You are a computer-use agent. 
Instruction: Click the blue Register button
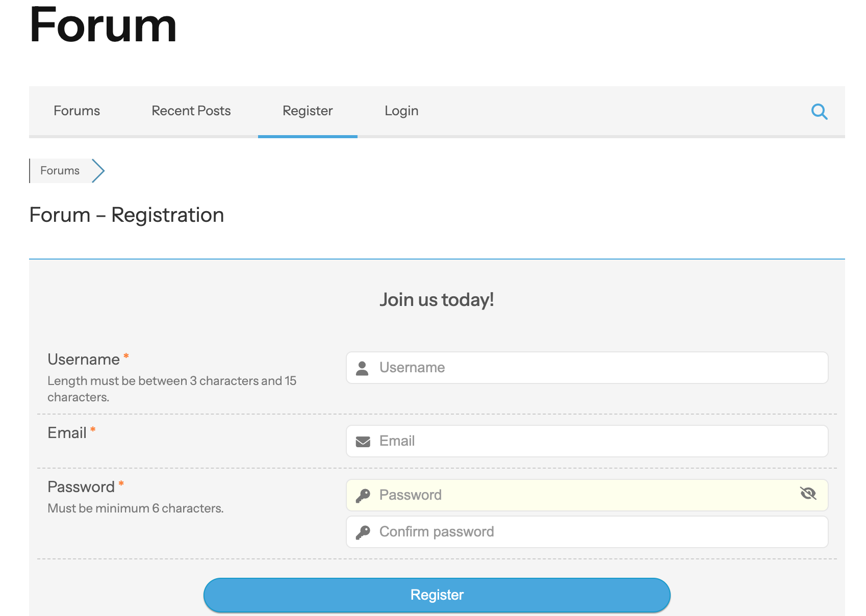(437, 595)
